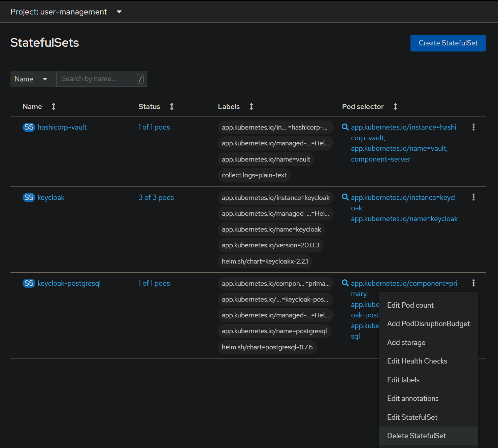Click label app.kubernetes.io/name=vault
Screen dimensions: 498x448
pos(266,160)
